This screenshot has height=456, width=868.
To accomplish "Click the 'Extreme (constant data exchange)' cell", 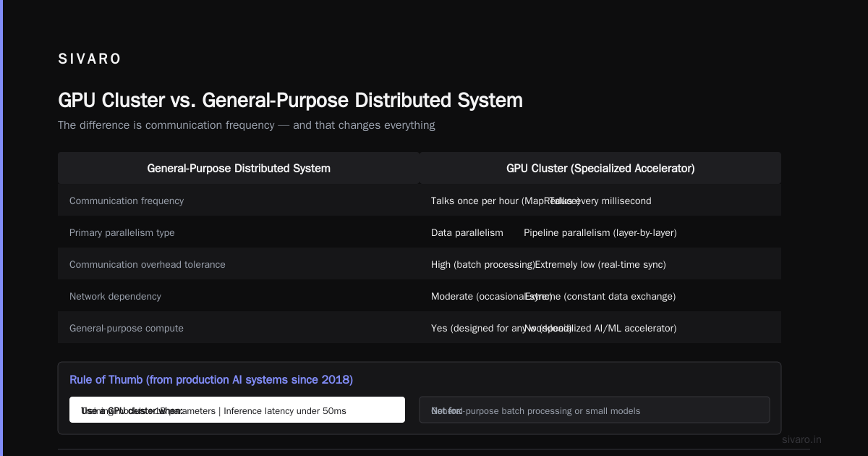I will (x=600, y=296).
